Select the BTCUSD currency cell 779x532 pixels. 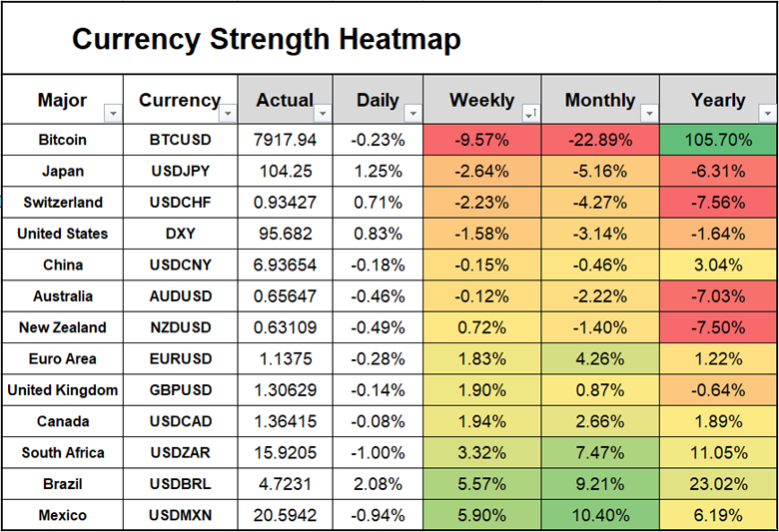pyautogui.click(x=180, y=141)
